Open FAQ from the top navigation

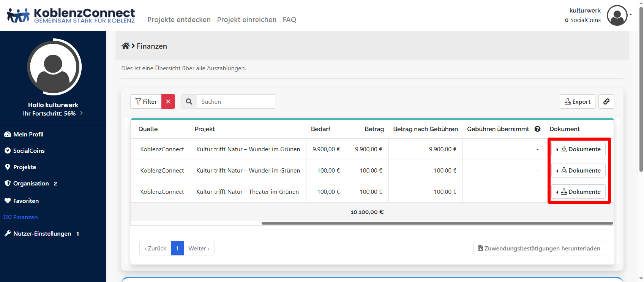289,20
